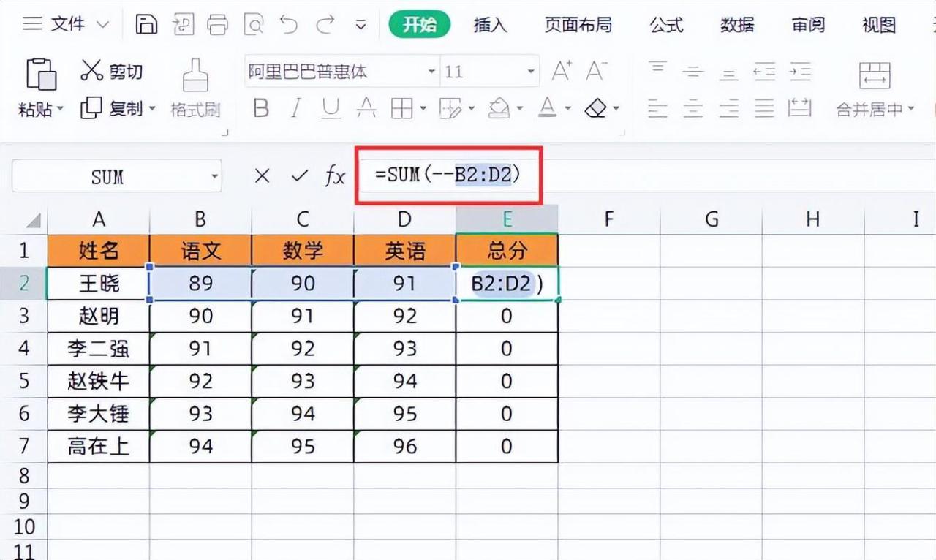Cancel formula entry with X button

click(262, 175)
